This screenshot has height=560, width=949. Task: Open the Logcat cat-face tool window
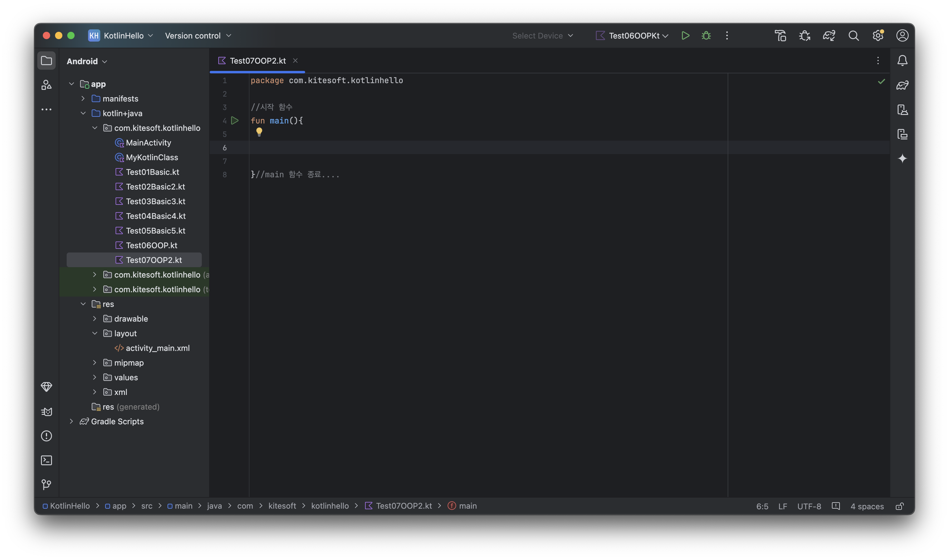(46, 411)
